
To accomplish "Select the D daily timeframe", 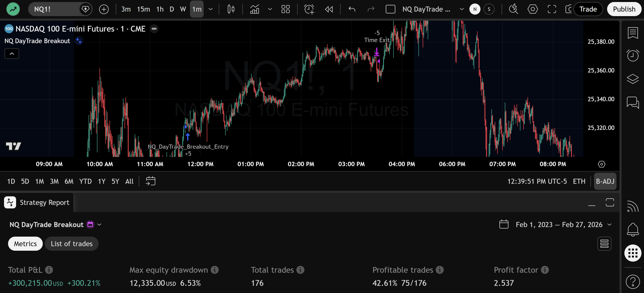I will (x=172, y=9).
